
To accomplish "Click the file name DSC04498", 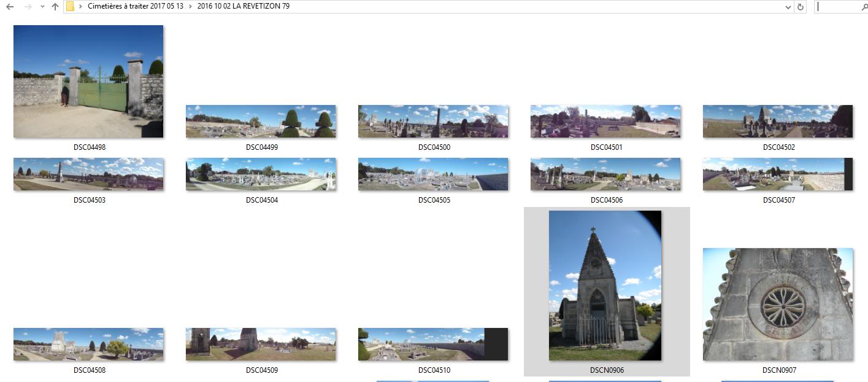I will coord(90,147).
